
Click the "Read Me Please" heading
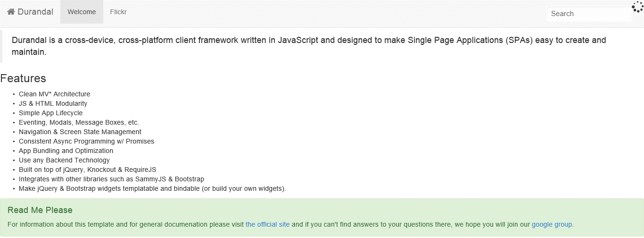[40, 210]
